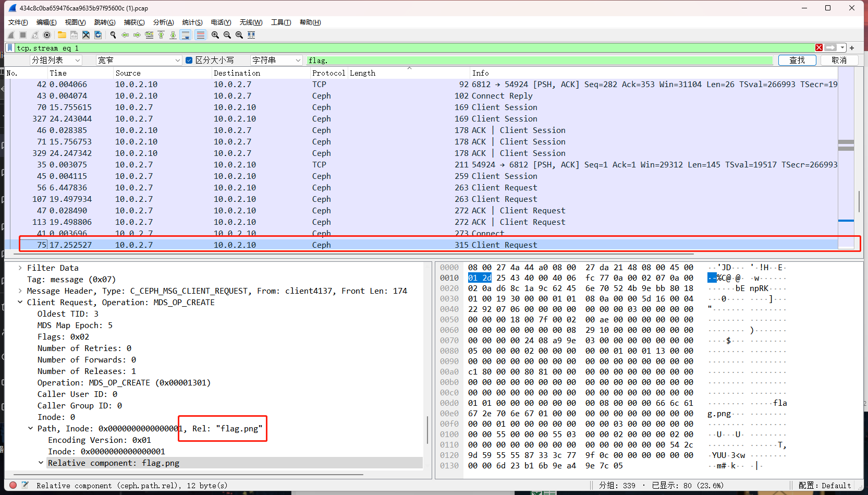Click the display filter field tcp.stream eq 1
Viewport: 868px width, 495px height.
coord(414,48)
